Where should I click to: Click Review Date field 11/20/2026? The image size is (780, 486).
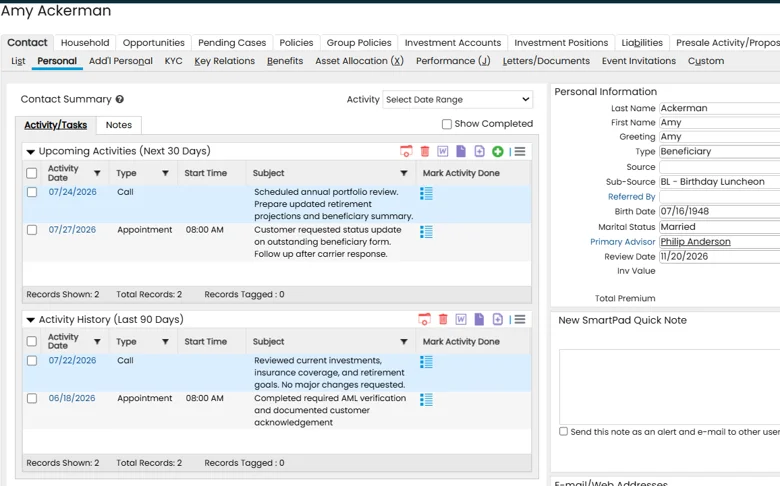click(719, 257)
